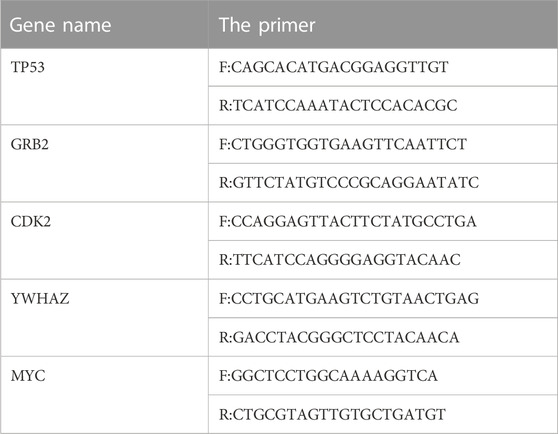Click GRB2 forward primer CTGGGTGGTGAAGTTCAATTCT
The image size is (558, 434).
point(343,144)
